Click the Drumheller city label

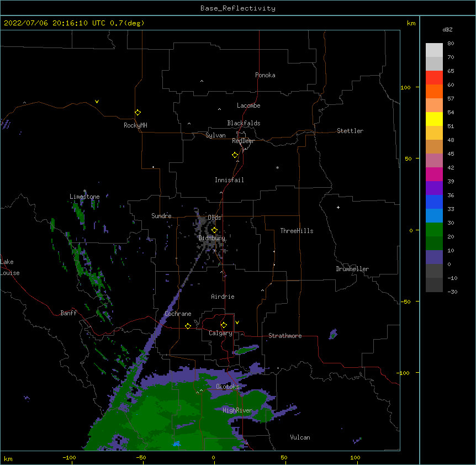pos(352,269)
